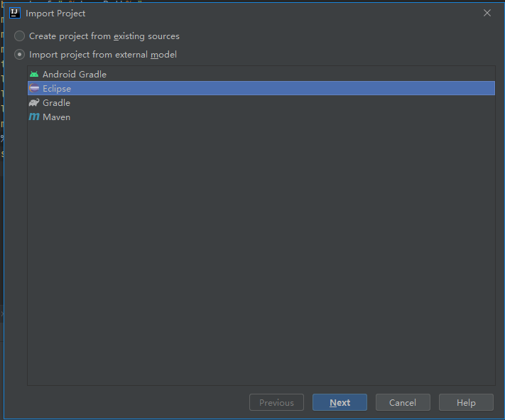Click the Eclipse logo icon
The height and width of the screenshot is (420, 505).
tap(34, 88)
